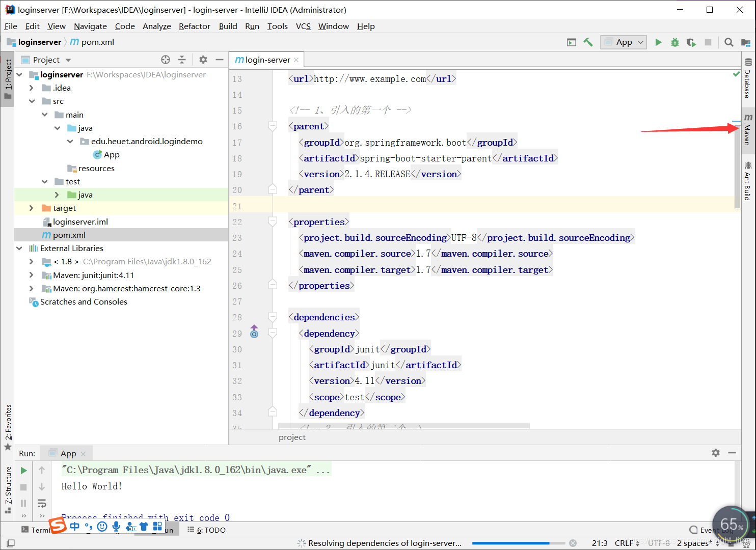Screen dimensions: 756x550
Task: Close the App run tab
Action: point(83,454)
